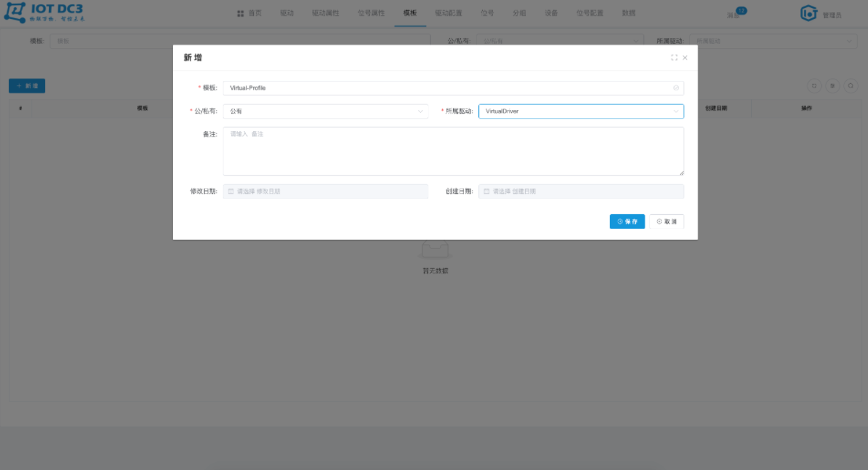The height and width of the screenshot is (470, 868).
Task: Click the calendar icon in 创建日期 field
Action: tap(487, 192)
